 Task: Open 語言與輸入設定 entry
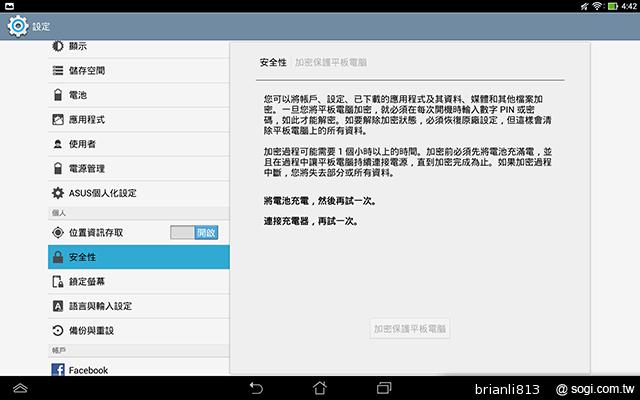click(x=139, y=306)
